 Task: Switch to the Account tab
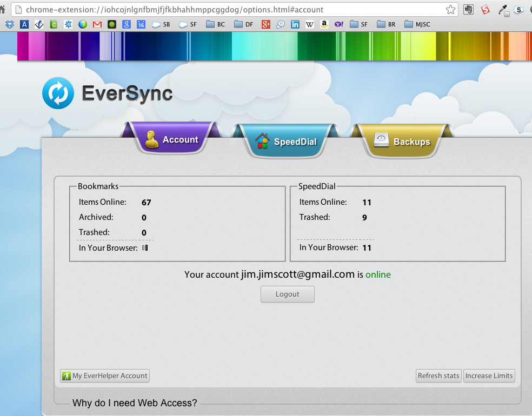click(171, 139)
